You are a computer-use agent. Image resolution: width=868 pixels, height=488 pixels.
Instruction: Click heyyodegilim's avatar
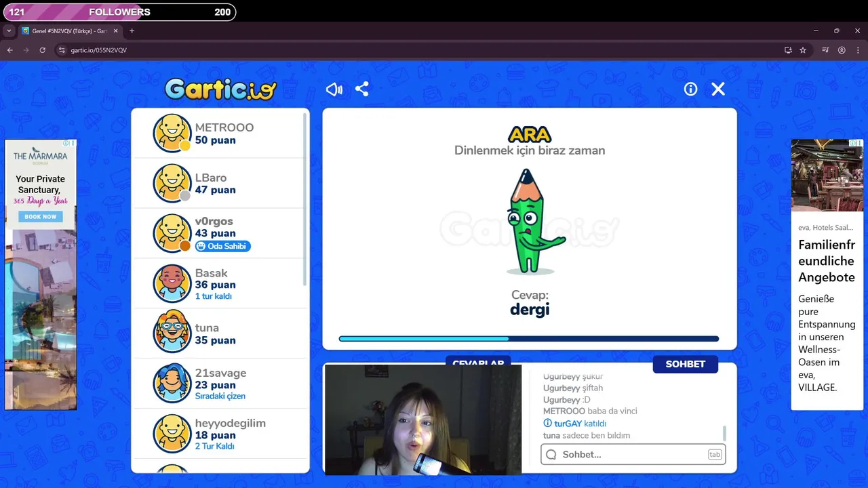(172, 434)
